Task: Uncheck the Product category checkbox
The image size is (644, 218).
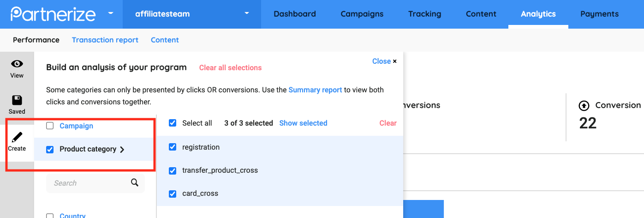Action: tap(50, 150)
